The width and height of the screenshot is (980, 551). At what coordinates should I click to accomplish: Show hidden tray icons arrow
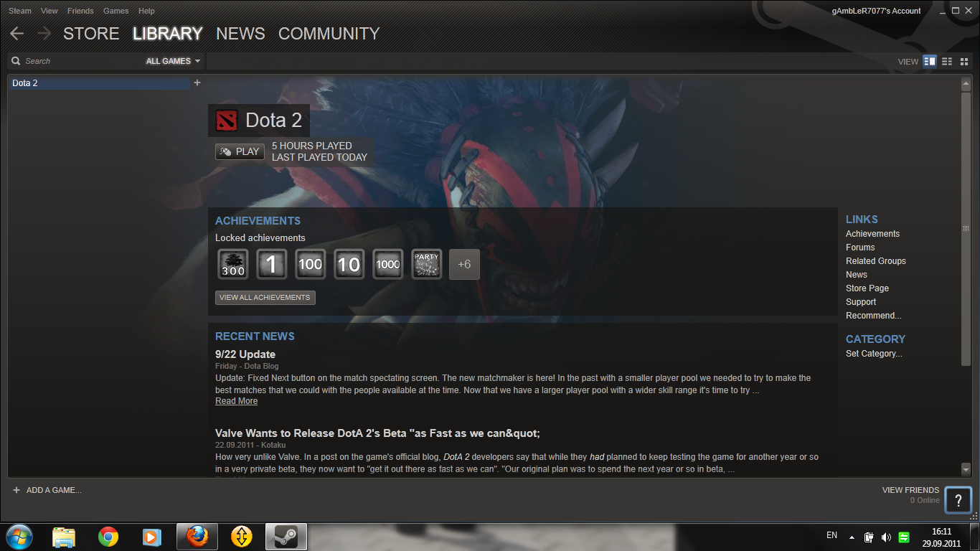(x=852, y=537)
